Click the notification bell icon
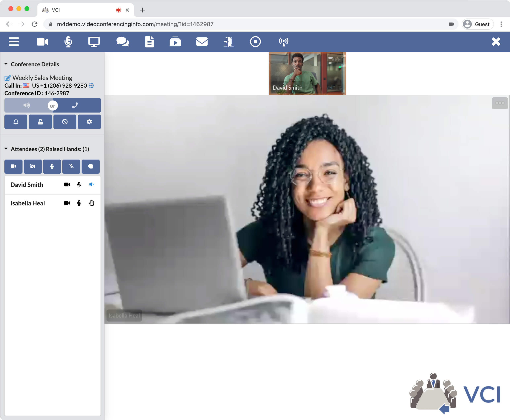Viewport: 510px width, 420px height. [x=16, y=122]
